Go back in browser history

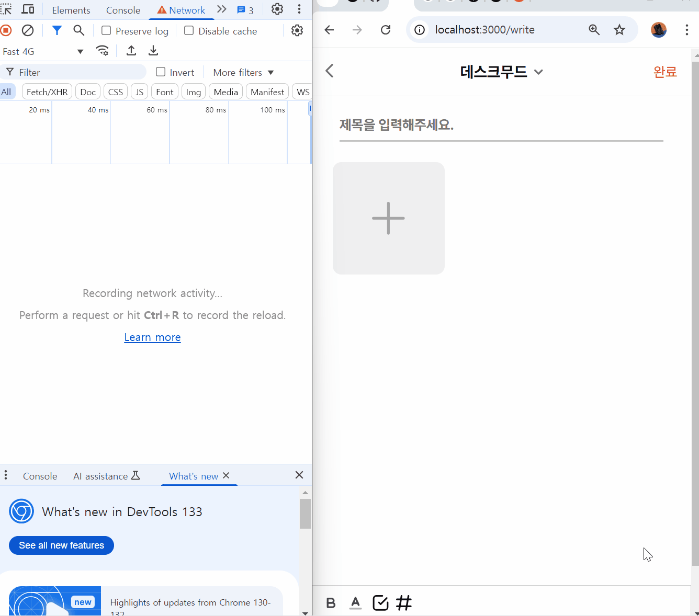(x=329, y=30)
